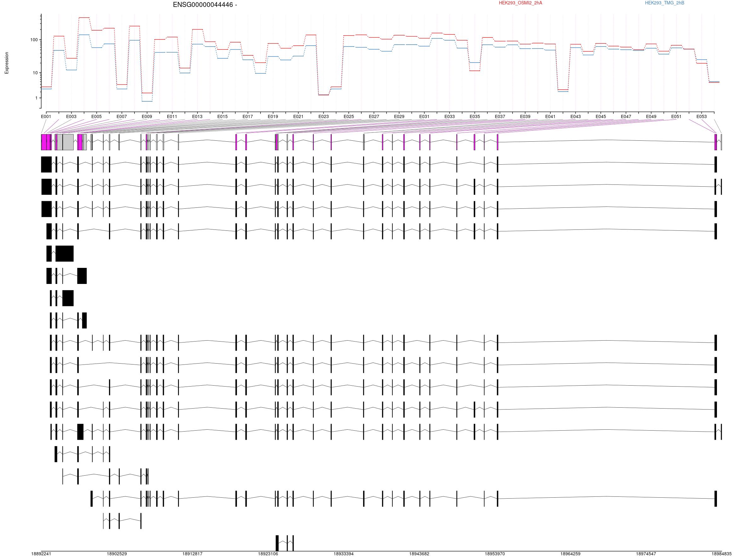The image size is (756, 560).
Task: Click exon label E015
Action: [222, 116]
